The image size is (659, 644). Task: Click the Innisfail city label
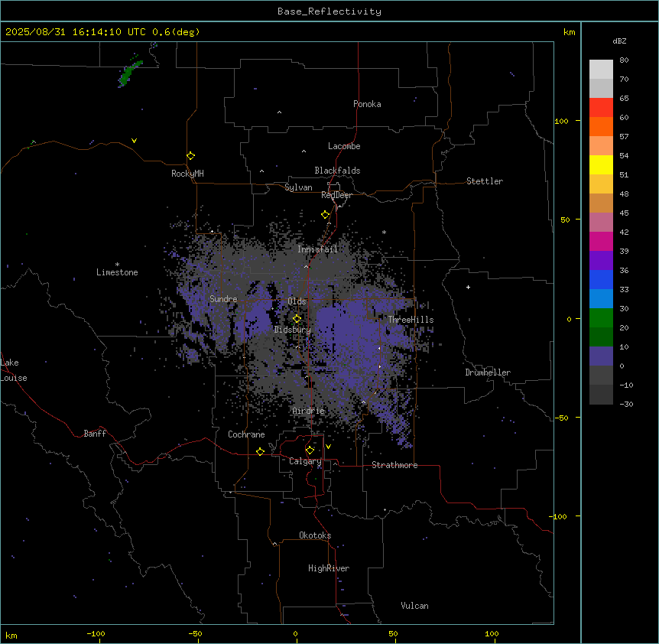(317, 249)
